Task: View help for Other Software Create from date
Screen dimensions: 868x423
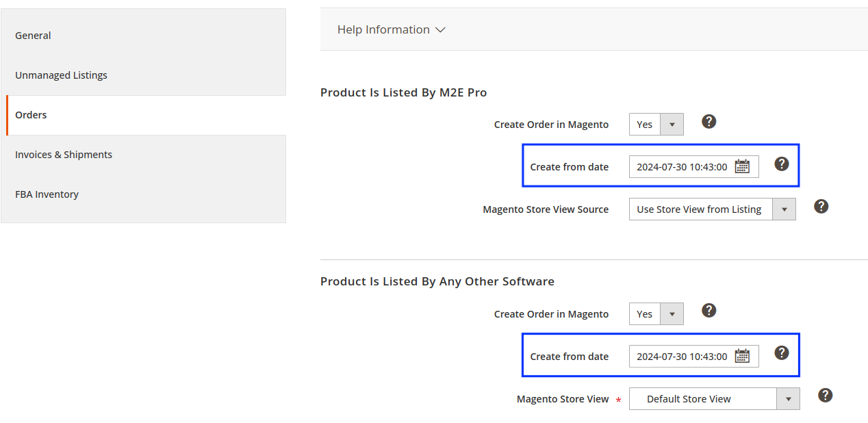Action: click(x=782, y=352)
